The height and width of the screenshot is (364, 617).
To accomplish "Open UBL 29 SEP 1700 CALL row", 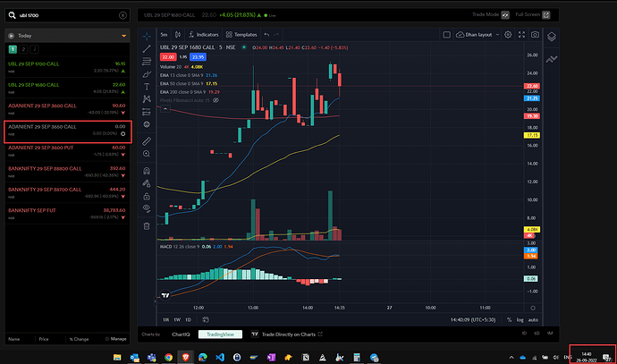I will (67, 67).
